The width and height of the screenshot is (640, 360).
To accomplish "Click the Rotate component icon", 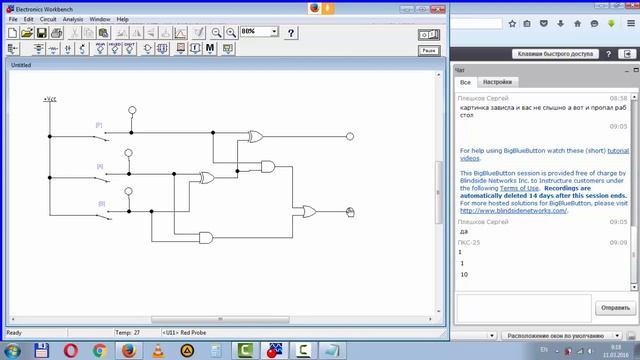I will [121, 33].
